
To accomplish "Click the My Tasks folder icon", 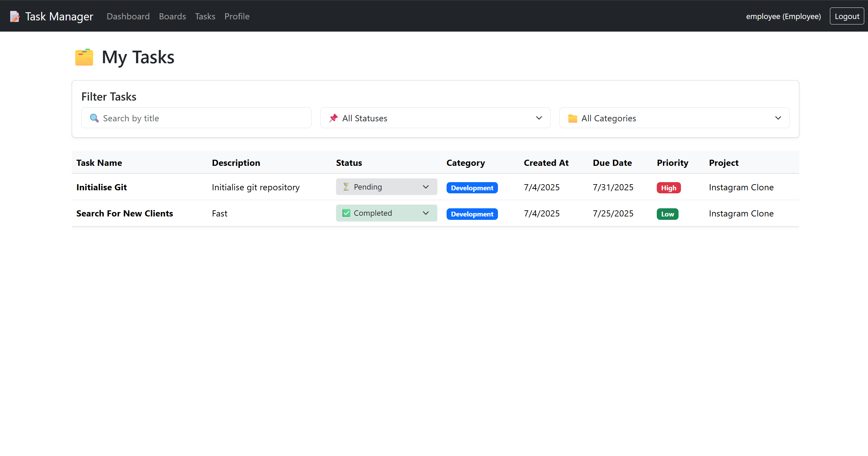I will tap(84, 57).
